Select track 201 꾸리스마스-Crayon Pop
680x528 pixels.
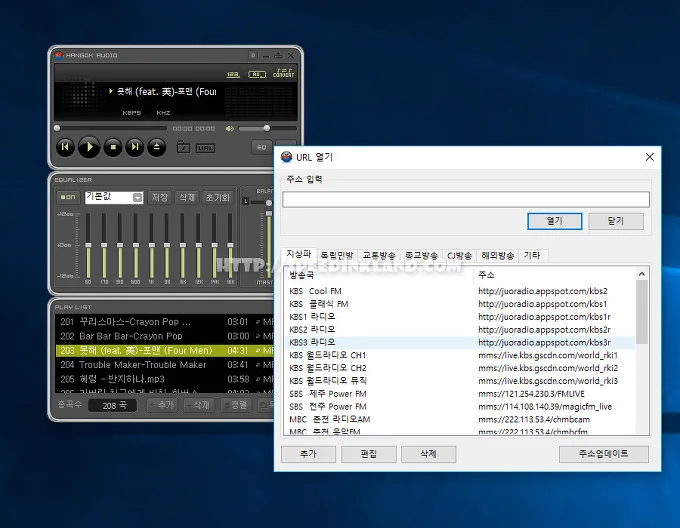click(165, 322)
